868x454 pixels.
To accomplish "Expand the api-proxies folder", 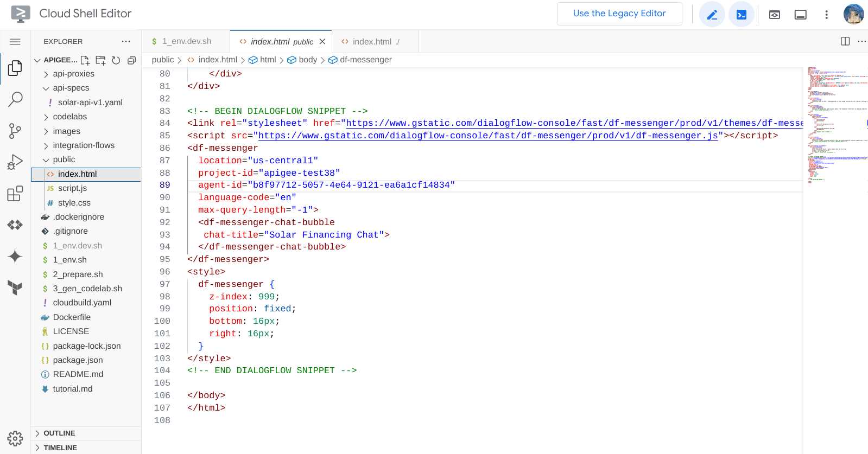I will pyautogui.click(x=73, y=74).
